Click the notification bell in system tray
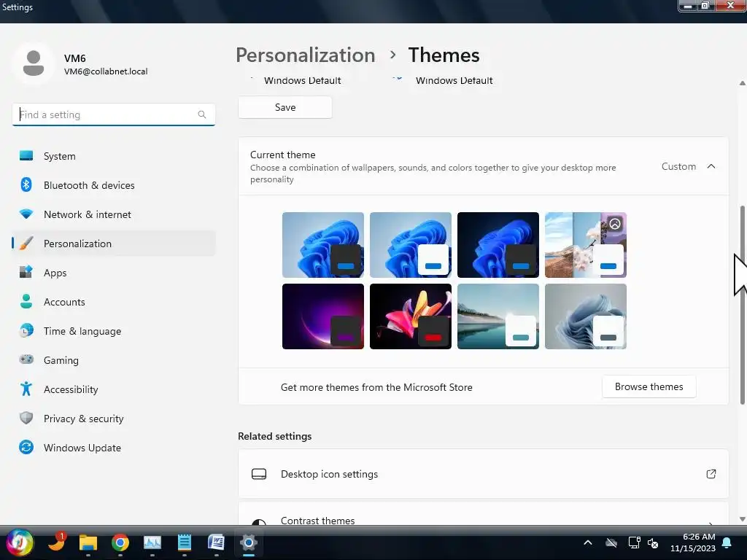747x560 pixels. (x=727, y=542)
